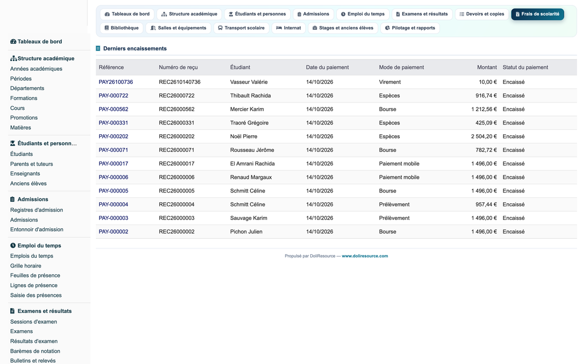Click the Examens et résultats tab document icon
Viewport: 588px width, 364px height.
point(398,14)
